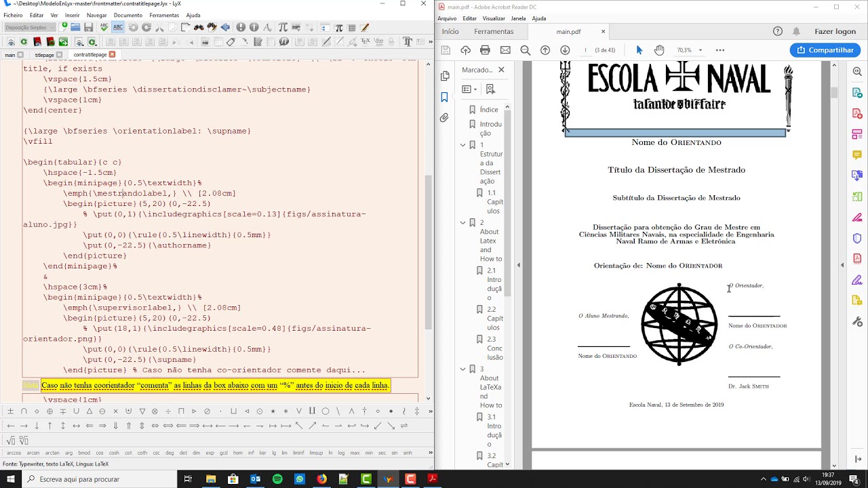Open the Acrobat Ferramentas tab

494,32
